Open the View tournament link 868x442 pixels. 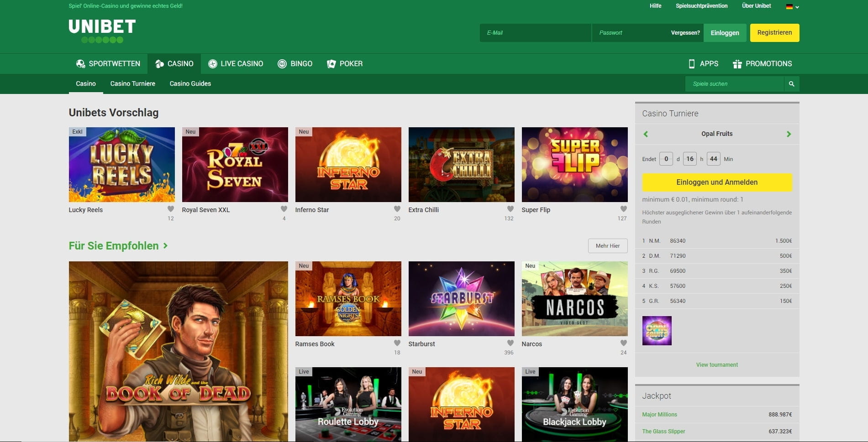pos(717,365)
